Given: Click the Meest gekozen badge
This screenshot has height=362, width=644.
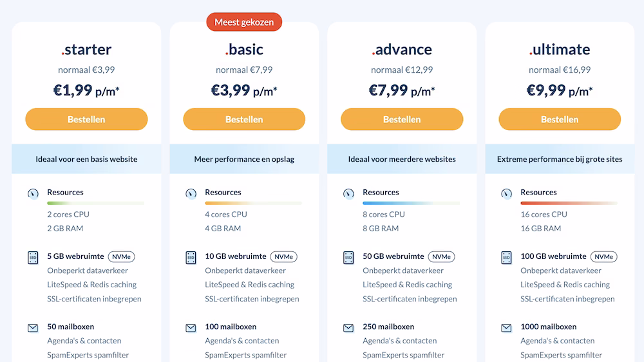Looking at the screenshot, I should 244,22.
